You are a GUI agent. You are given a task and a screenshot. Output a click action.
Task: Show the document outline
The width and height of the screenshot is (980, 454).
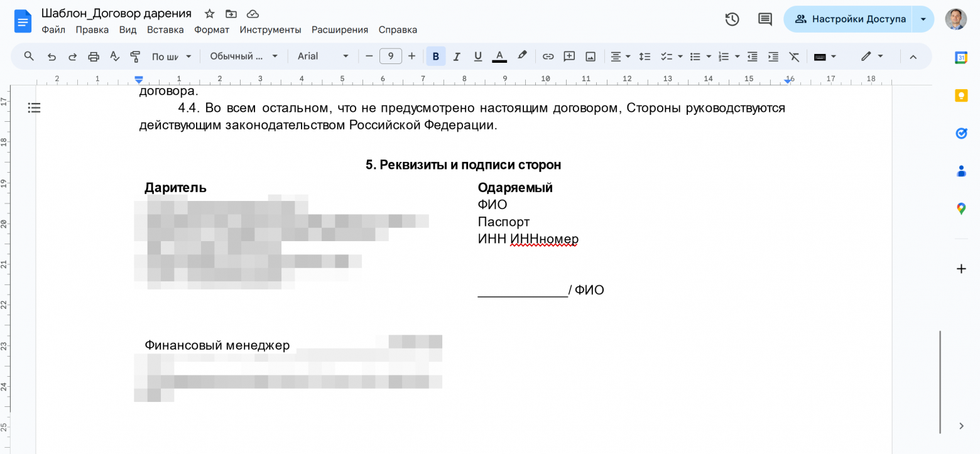[34, 108]
